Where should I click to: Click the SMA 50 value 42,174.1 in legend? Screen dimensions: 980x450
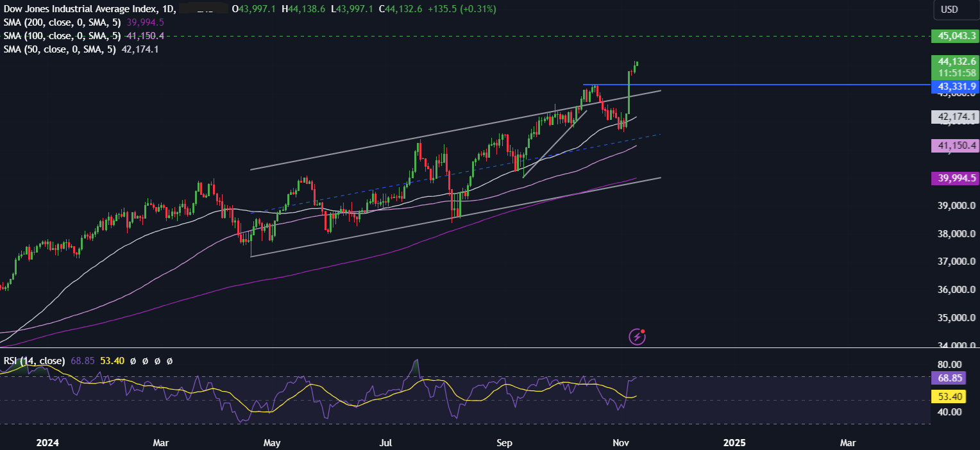pos(140,49)
